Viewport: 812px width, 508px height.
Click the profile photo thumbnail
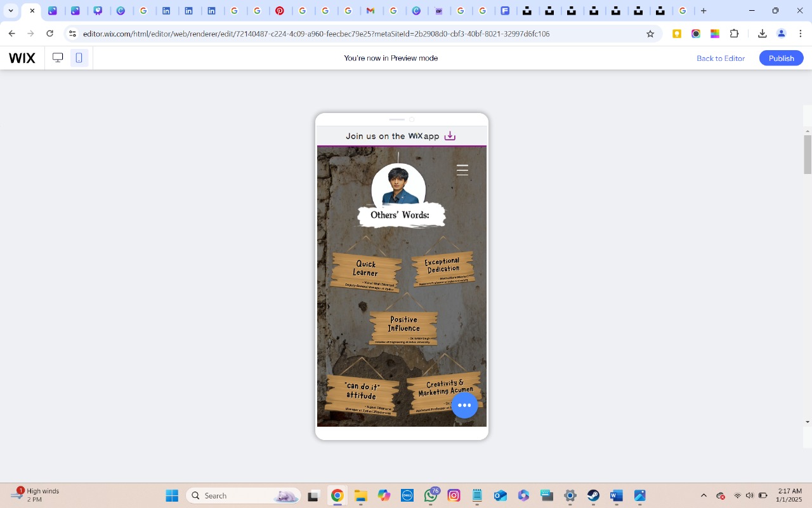pos(398,185)
